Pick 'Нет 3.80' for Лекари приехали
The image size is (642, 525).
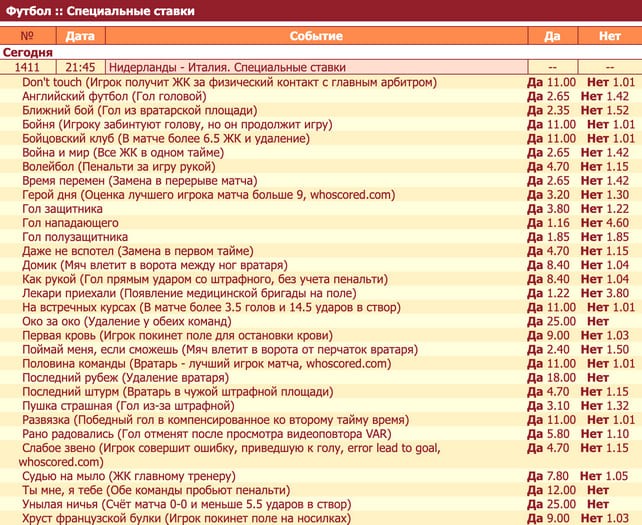609,294
